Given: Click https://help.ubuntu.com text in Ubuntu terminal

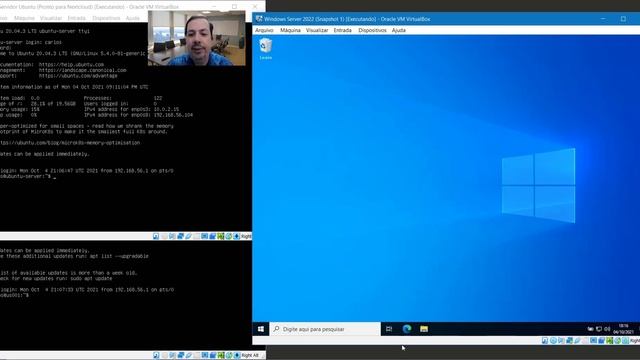Looking at the screenshot, I should click(x=71, y=64).
